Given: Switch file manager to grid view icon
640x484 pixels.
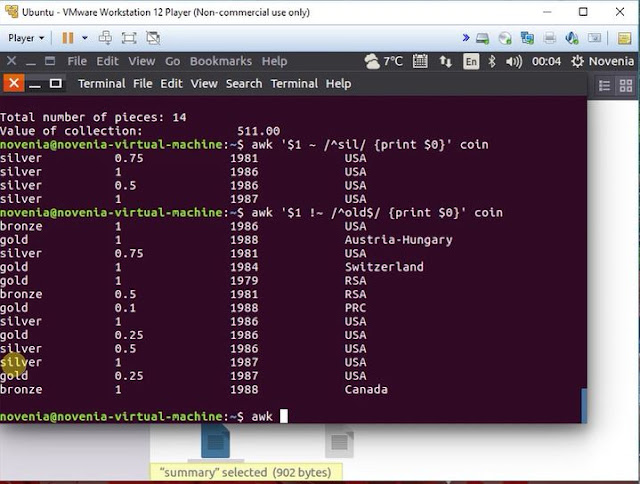Looking at the screenshot, I should pos(626,86).
